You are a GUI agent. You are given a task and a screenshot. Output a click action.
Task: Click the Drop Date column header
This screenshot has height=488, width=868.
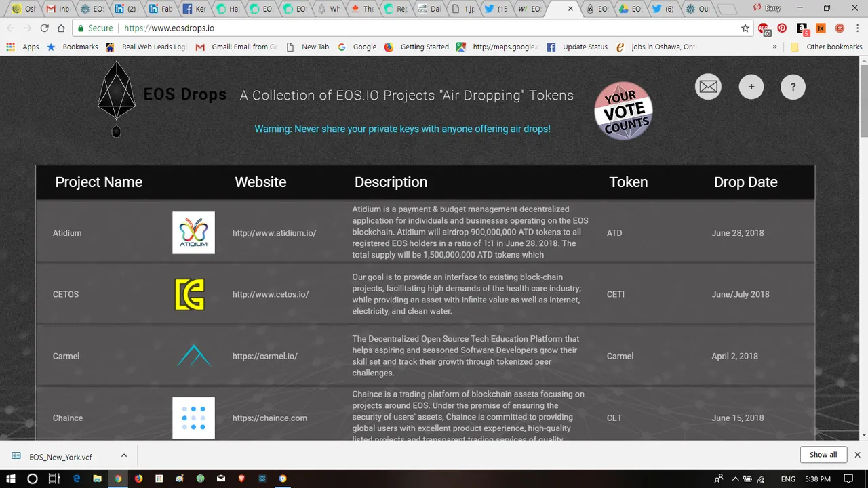745,182
